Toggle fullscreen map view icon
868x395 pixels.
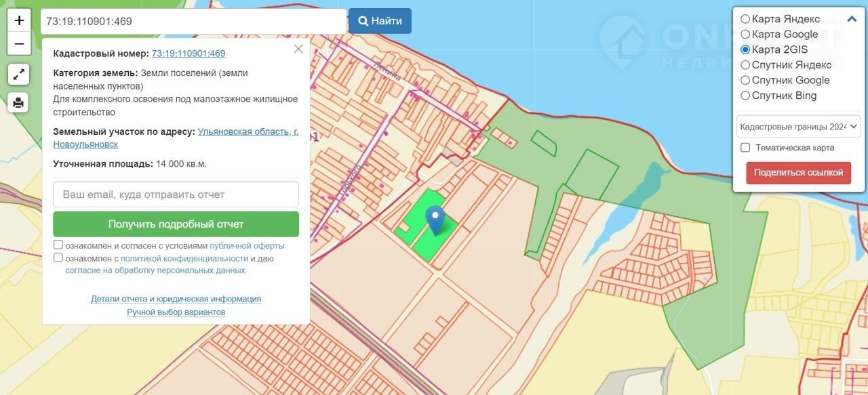pyautogui.click(x=18, y=74)
